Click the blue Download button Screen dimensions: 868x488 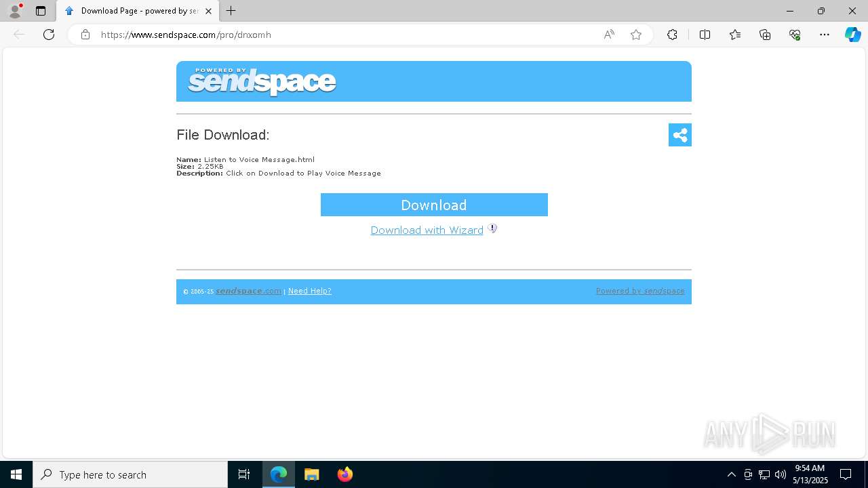click(434, 205)
